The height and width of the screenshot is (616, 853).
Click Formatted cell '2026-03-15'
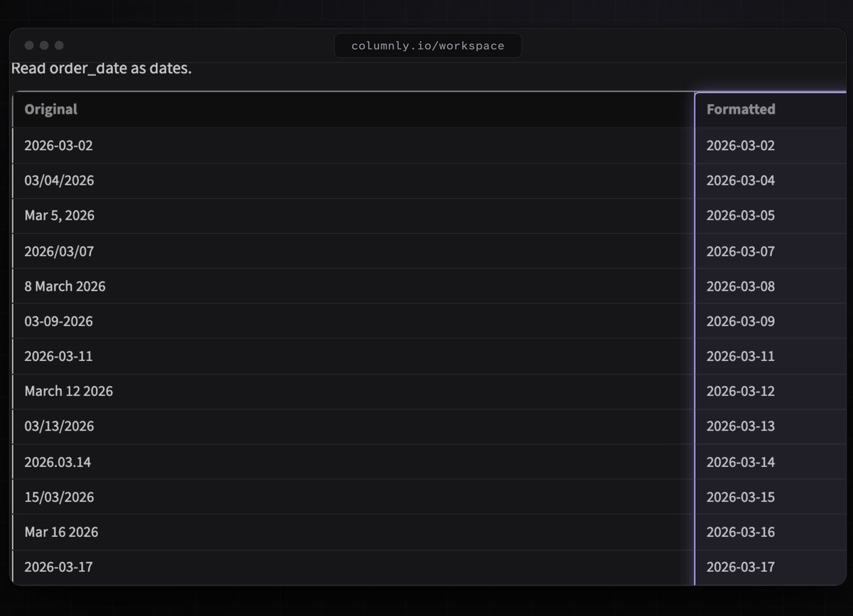click(x=771, y=497)
